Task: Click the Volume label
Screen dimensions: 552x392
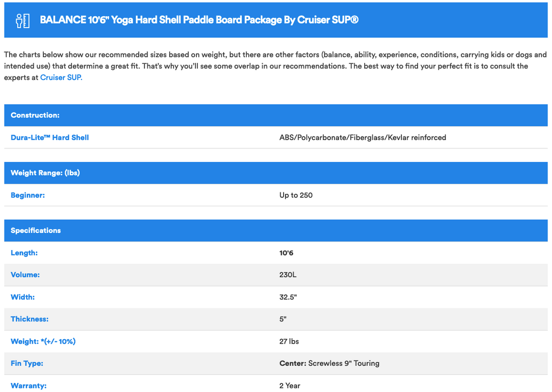Action: click(x=25, y=275)
